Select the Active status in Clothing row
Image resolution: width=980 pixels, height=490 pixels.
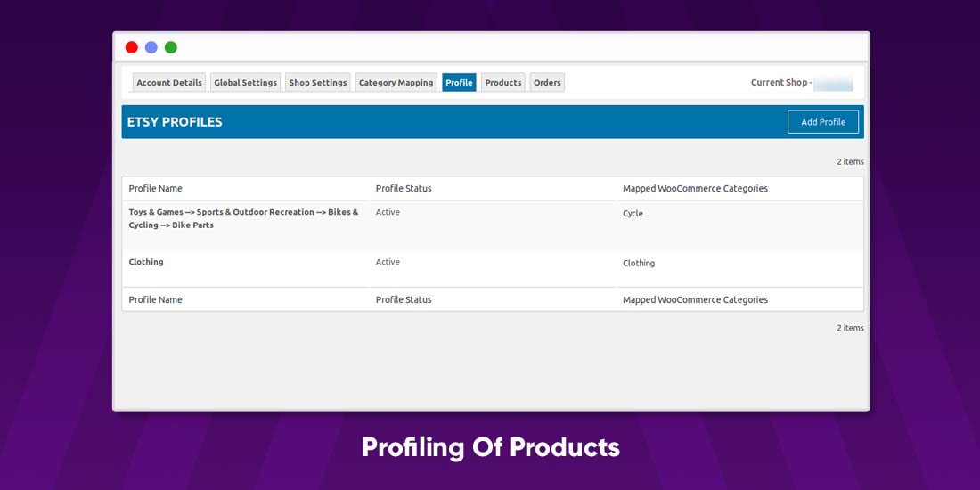pyautogui.click(x=388, y=262)
